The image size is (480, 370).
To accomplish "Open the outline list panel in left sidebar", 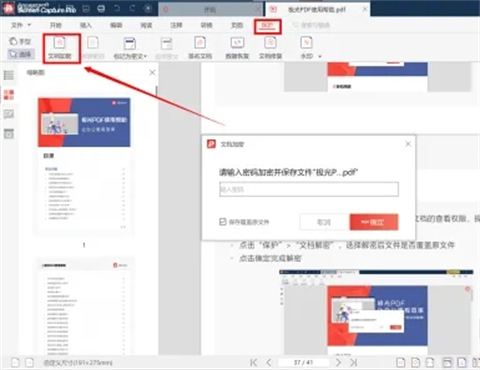I will click(x=9, y=75).
